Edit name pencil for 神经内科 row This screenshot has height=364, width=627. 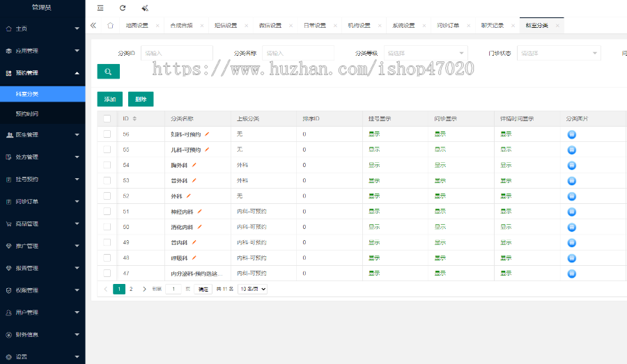(x=199, y=212)
